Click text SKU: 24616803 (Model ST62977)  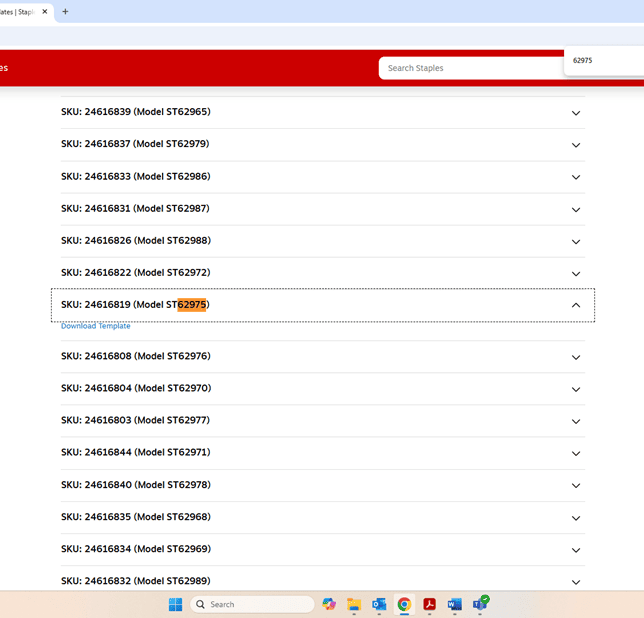(x=136, y=420)
